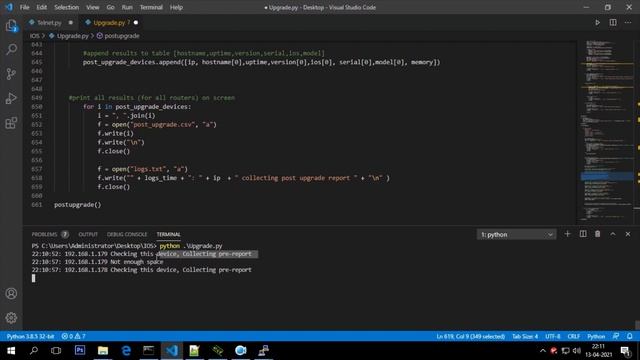Open Run and Debug view
This screenshot has height=360, width=640.
(11, 98)
